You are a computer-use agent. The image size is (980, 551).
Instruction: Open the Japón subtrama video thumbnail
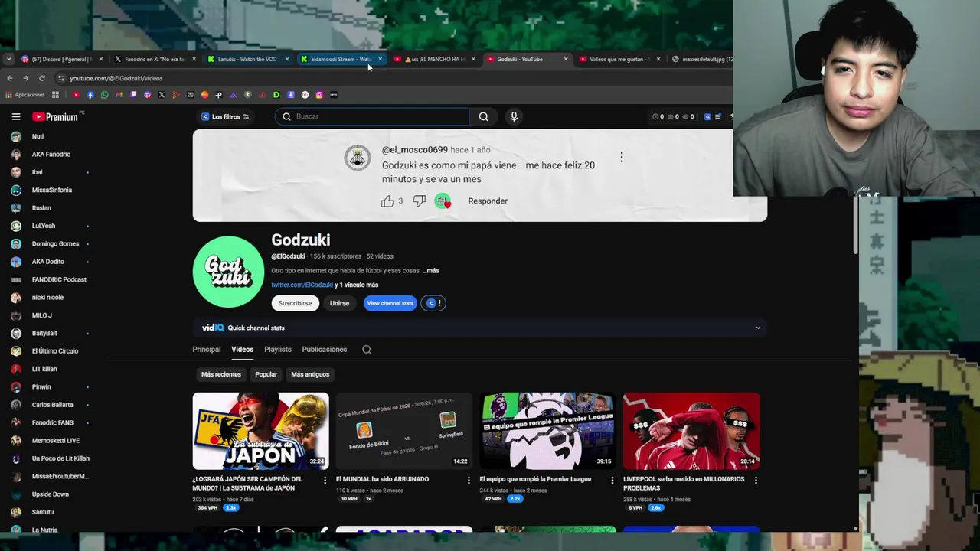tap(260, 431)
